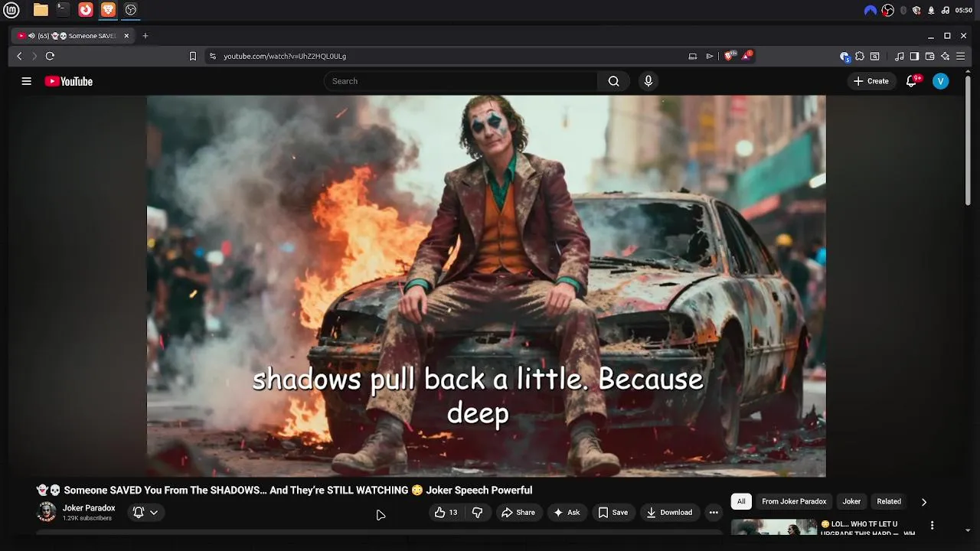Open the YouTube notifications bell

911,81
